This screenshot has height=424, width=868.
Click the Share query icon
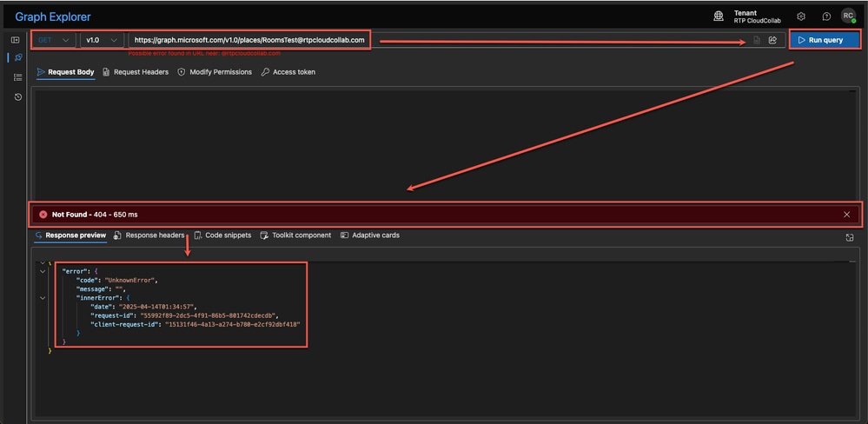[772, 41]
